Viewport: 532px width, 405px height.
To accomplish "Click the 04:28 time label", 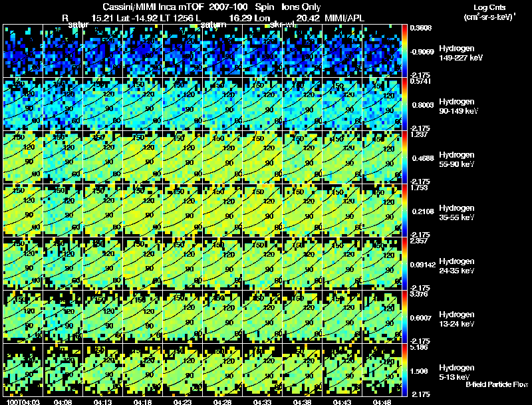I will tap(222, 402).
